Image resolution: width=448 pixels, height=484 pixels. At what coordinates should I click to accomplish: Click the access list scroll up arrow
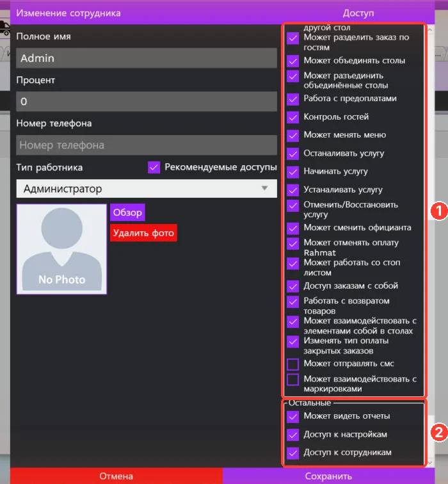tap(430, 29)
